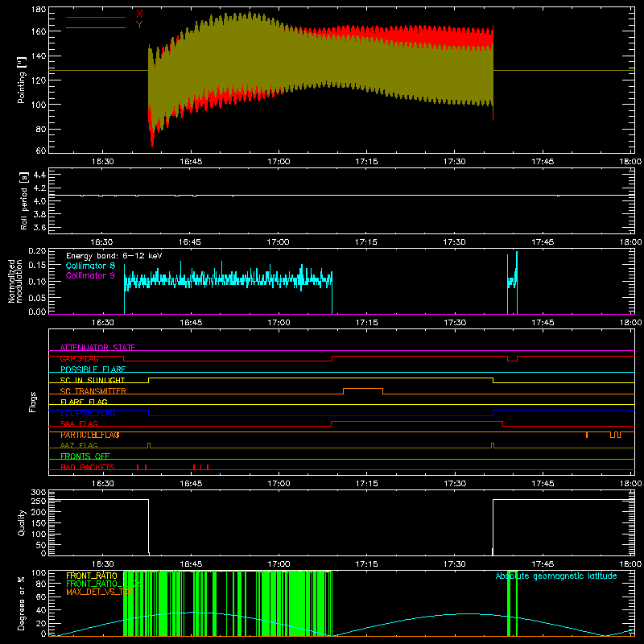Click the SAA_FLAG label
The image size is (644, 644).
point(79,423)
